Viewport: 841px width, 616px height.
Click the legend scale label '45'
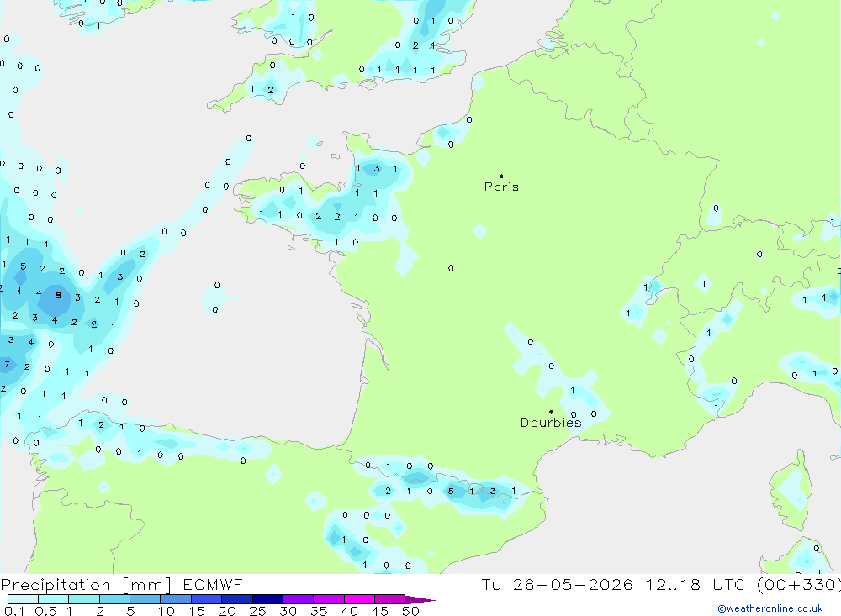380,611
